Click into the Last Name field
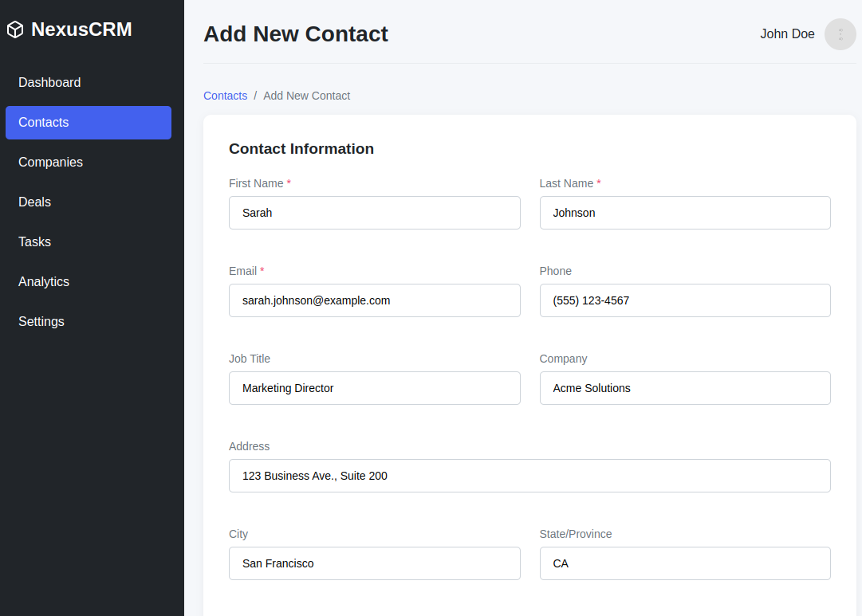The image size is (862, 616). coord(684,213)
